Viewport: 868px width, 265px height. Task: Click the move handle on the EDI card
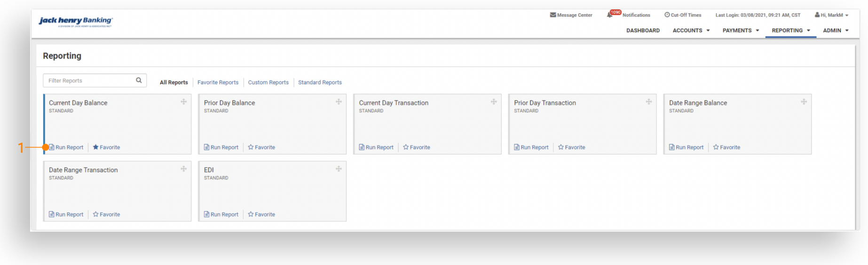tap(339, 169)
